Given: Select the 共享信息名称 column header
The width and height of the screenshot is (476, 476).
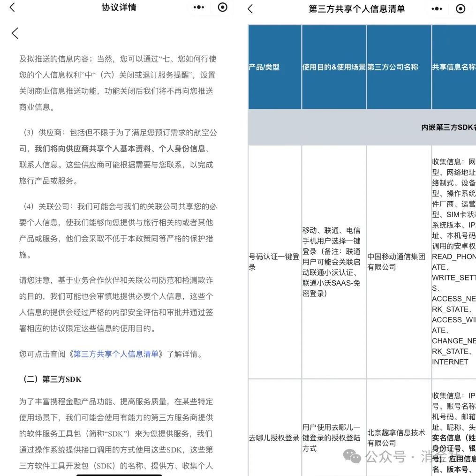Looking at the screenshot, I should [x=454, y=67].
